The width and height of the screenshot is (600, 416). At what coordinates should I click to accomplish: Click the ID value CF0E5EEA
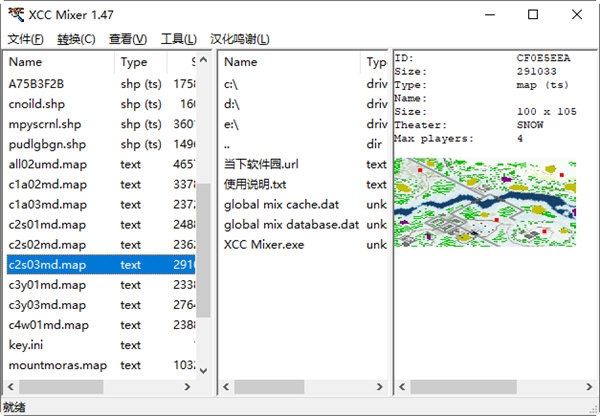(x=543, y=58)
